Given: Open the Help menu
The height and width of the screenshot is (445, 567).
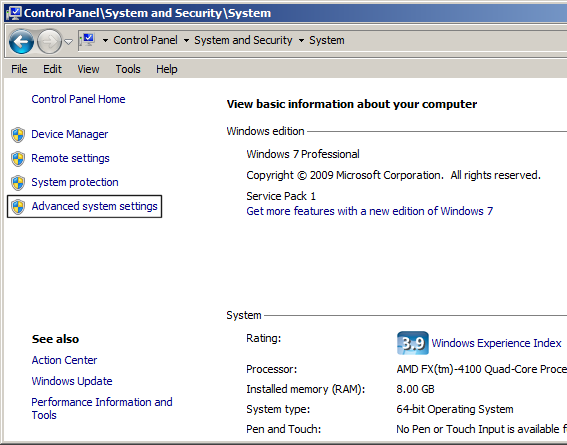Looking at the screenshot, I should [167, 69].
